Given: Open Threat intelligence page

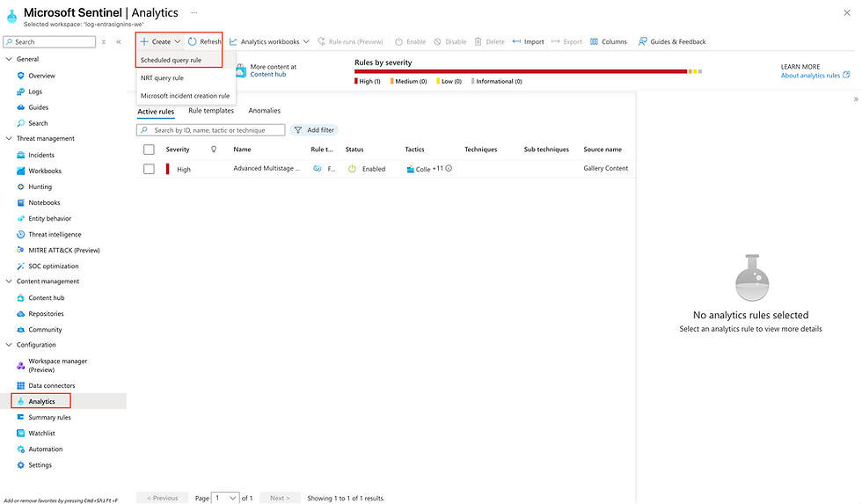Looking at the screenshot, I should coord(55,235).
